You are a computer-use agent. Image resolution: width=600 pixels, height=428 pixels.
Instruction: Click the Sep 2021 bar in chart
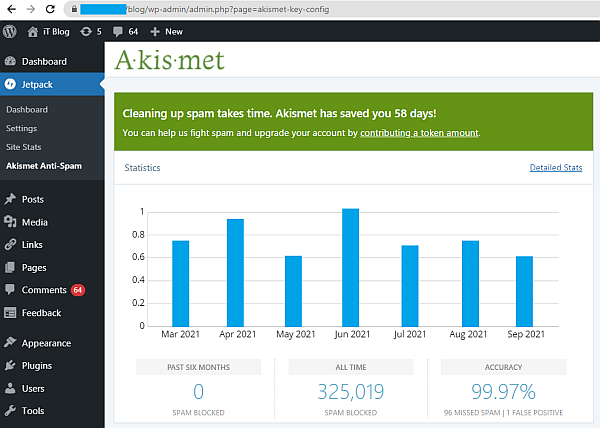pyautogui.click(x=524, y=291)
